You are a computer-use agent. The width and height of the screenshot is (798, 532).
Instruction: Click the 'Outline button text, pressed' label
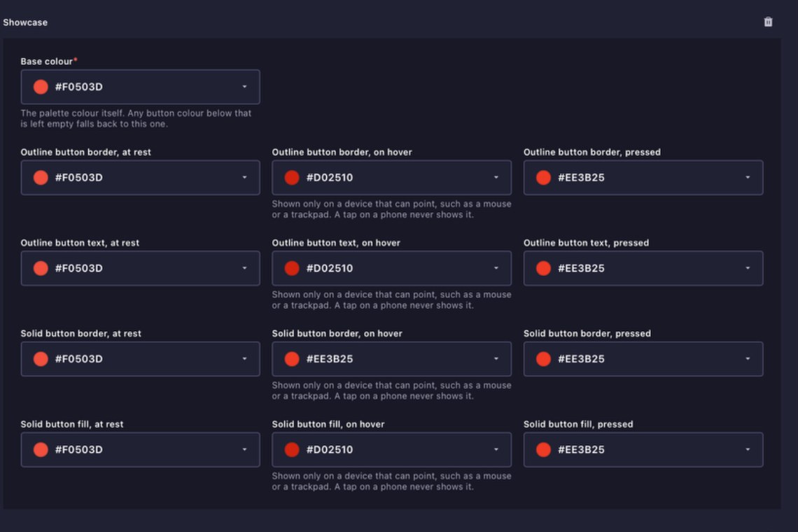587,243
